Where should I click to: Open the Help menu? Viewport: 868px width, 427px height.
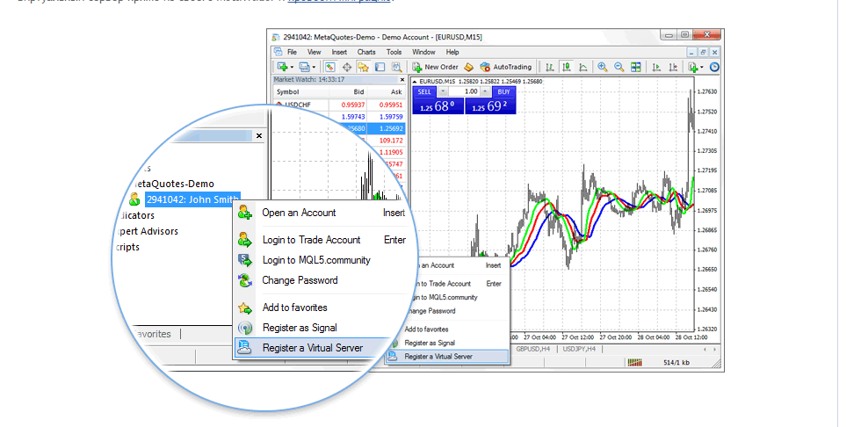tap(452, 52)
